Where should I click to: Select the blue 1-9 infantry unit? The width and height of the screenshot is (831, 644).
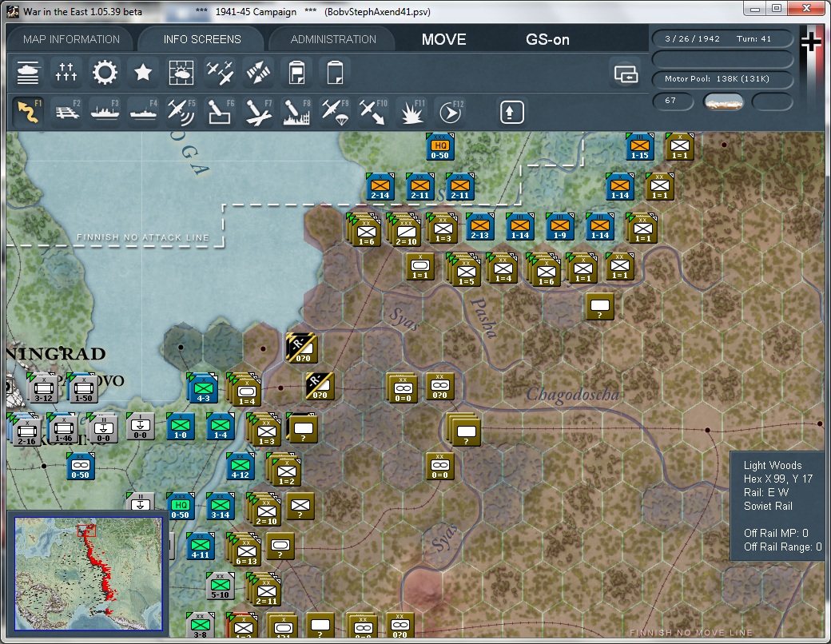(559, 227)
